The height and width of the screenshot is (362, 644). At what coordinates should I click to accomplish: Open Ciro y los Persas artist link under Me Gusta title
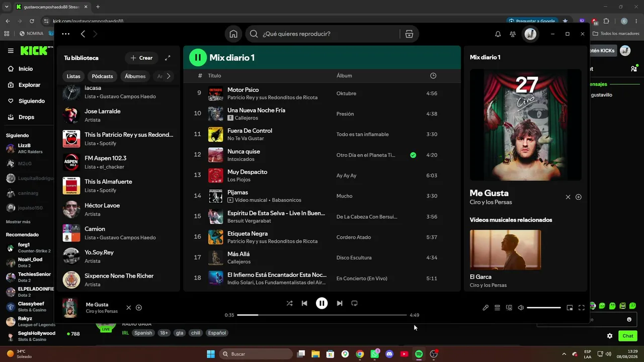click(491, 202)
